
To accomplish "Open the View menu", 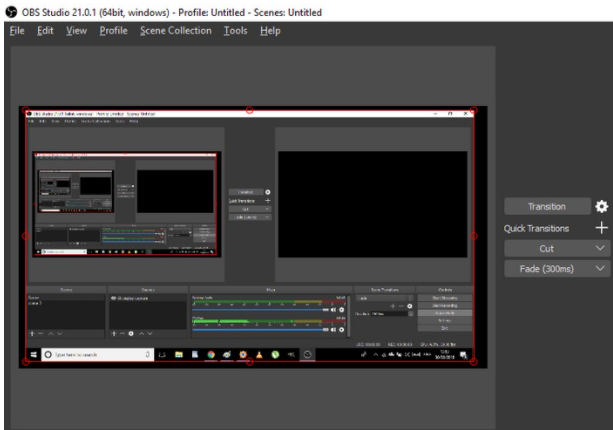I will [x=76, y=30].
